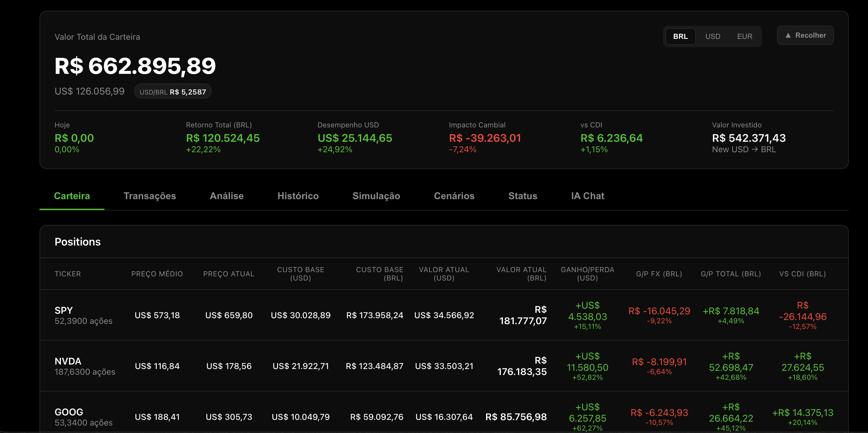Open the NVDA position row
This screenshot has width=868, height=433.
[x=68, y=361]
